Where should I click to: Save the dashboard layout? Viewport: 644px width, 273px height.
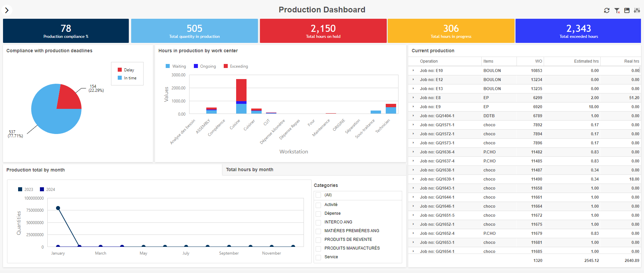click(x=627, y=10)
